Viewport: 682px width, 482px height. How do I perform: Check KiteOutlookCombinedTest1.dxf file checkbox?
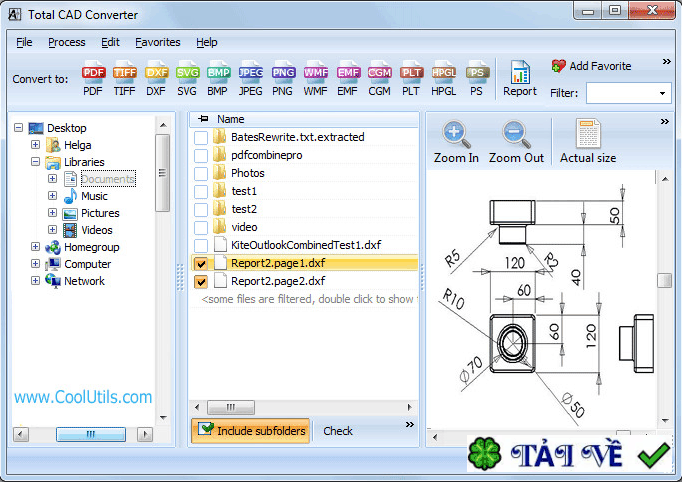pos(201,245)
